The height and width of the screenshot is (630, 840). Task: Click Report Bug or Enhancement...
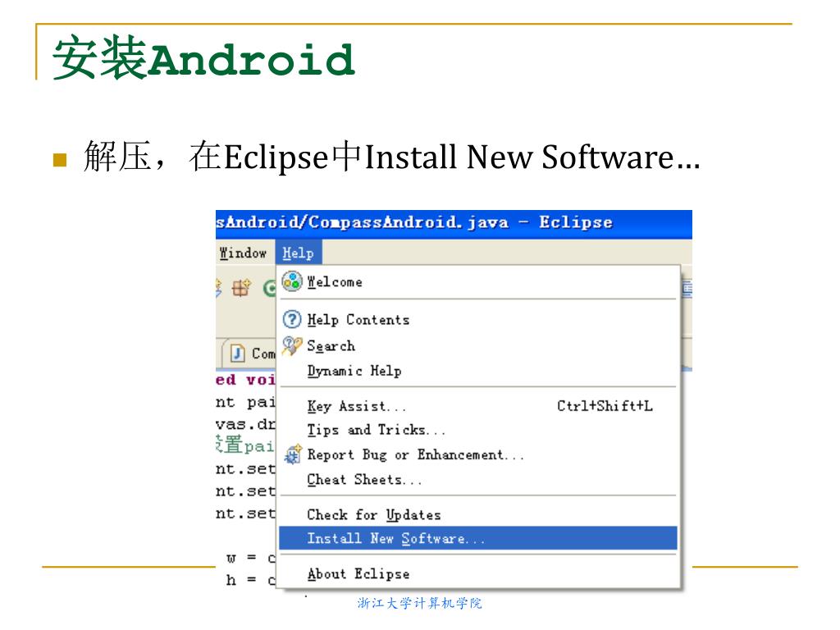coord(478,454)
